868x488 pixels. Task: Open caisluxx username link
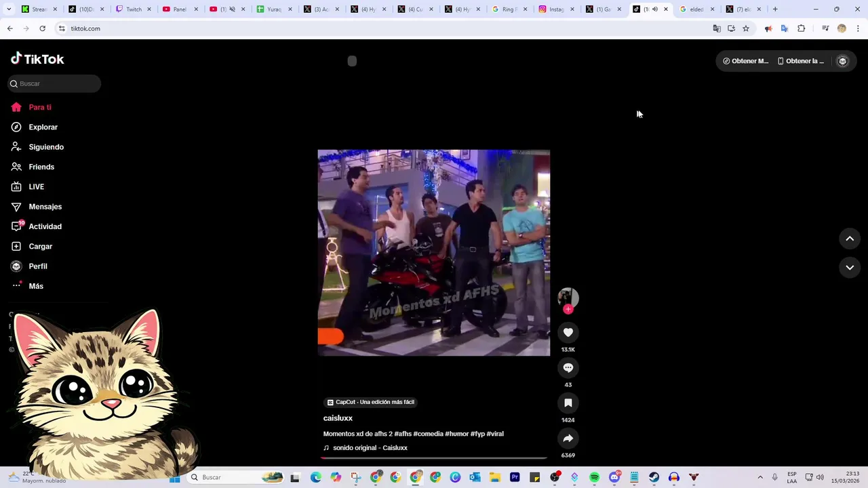pyautogui.click(x=338, y=418)
